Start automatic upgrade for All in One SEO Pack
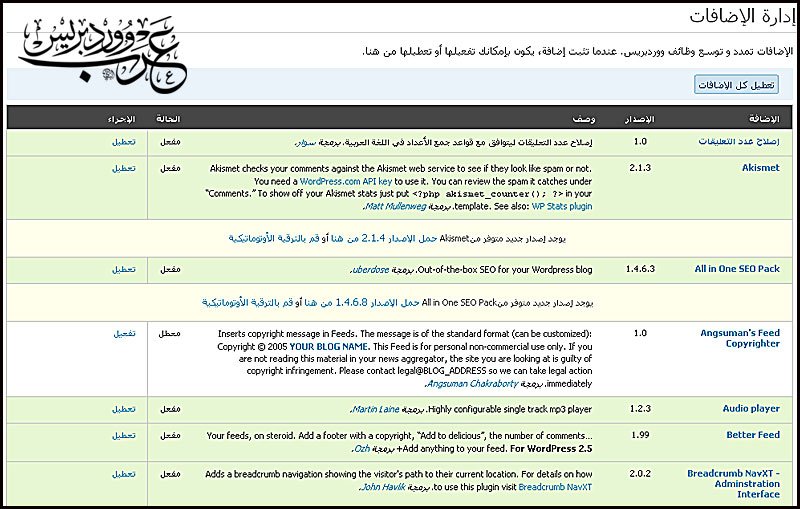The height and width of the screenshot is (509, 800). 247,302
